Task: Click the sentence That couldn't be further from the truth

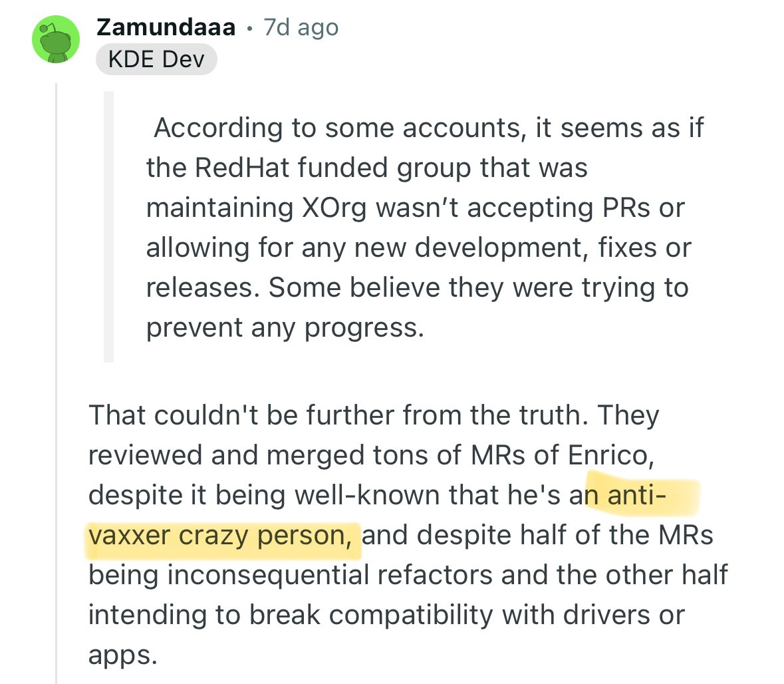Action: 338,415
